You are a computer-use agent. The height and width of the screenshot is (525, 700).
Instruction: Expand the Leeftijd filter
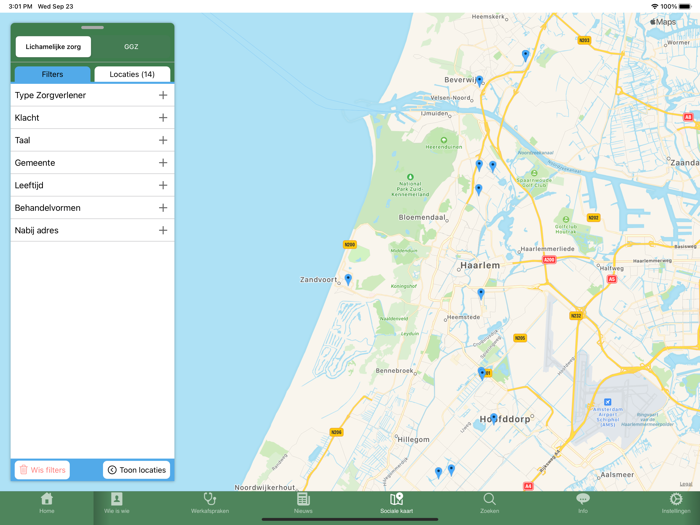point(92,185)
